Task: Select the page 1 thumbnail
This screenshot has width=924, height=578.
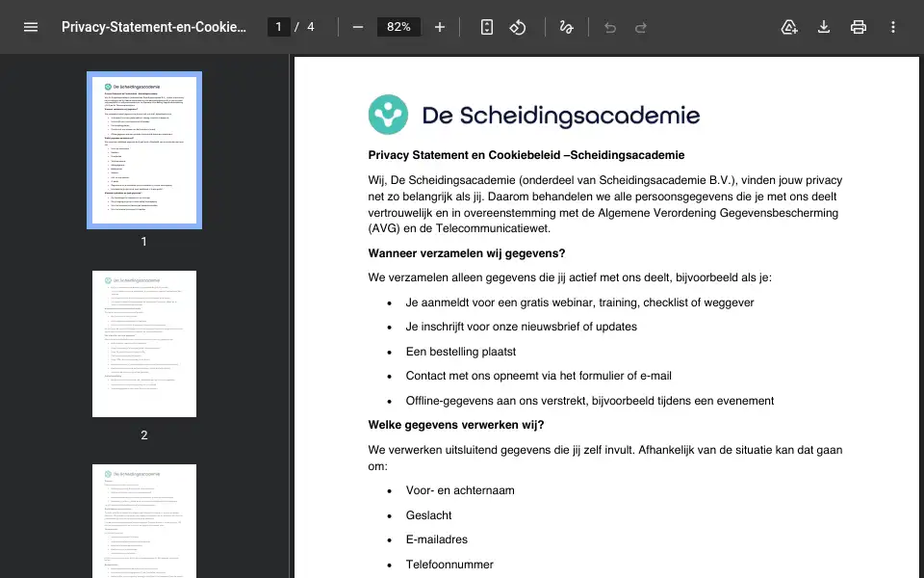Action: (144, 150)
